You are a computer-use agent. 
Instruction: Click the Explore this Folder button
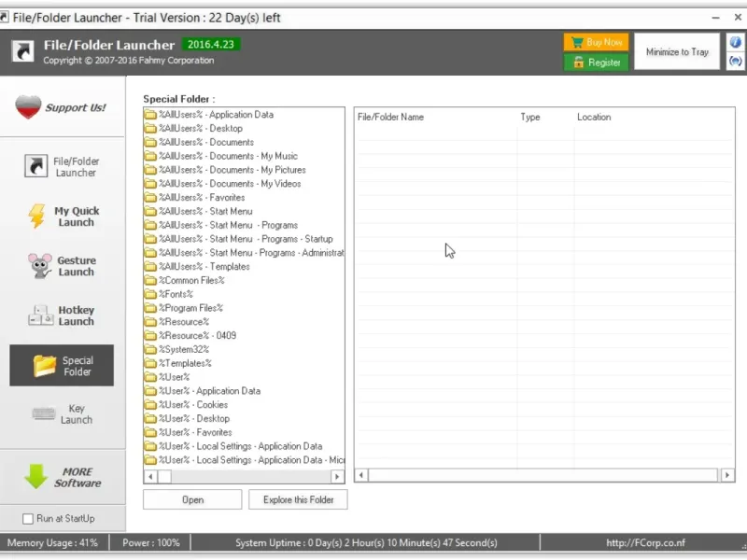[298, 500]
